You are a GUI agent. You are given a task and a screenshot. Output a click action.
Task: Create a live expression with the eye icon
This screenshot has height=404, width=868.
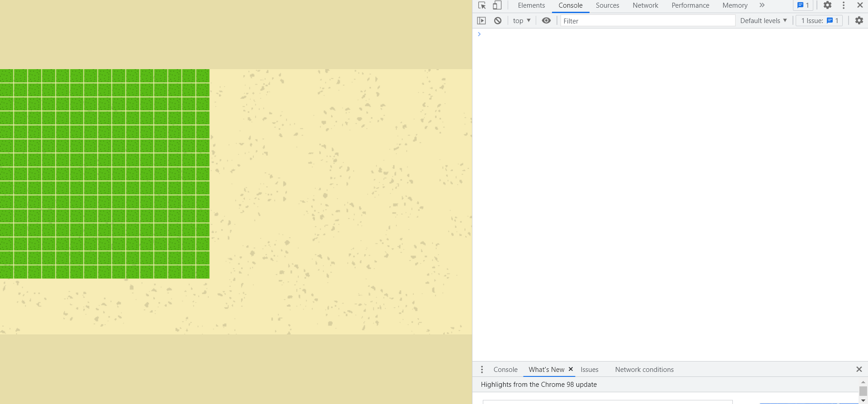[x=546, y=21]
